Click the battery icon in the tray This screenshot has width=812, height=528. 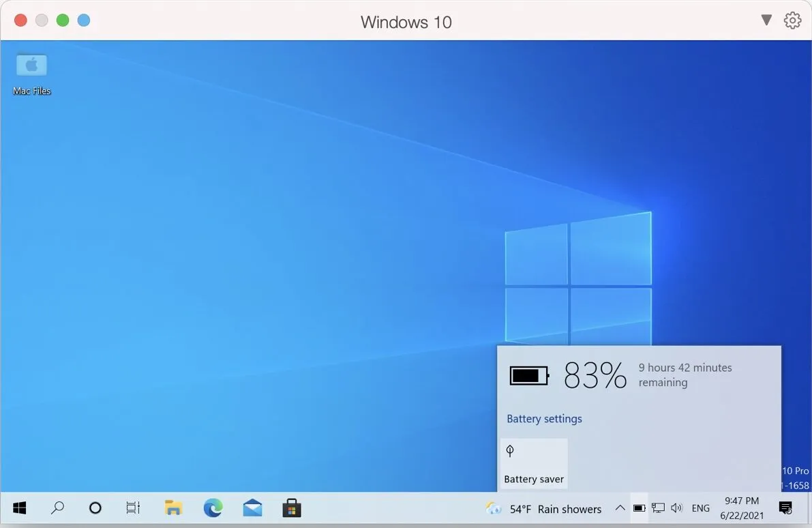pos(640,508)
